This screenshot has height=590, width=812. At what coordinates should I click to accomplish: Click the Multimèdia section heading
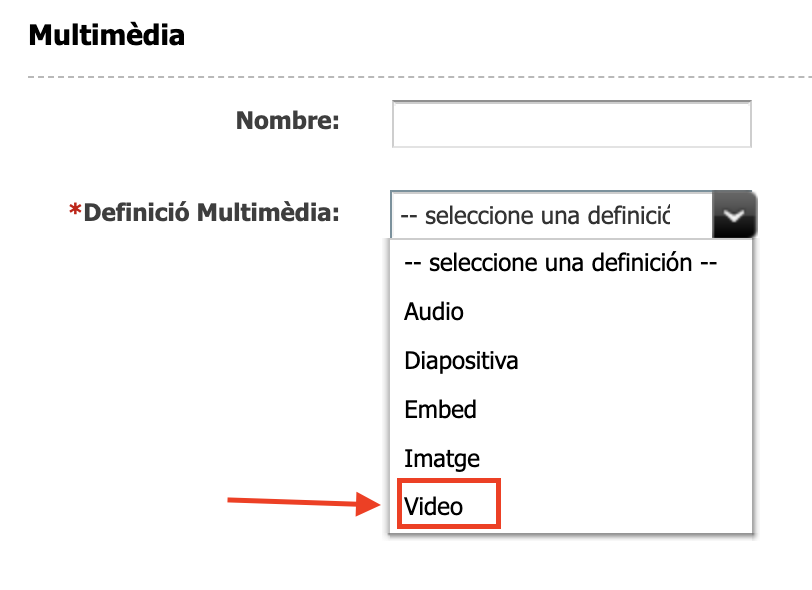(106, 35)
